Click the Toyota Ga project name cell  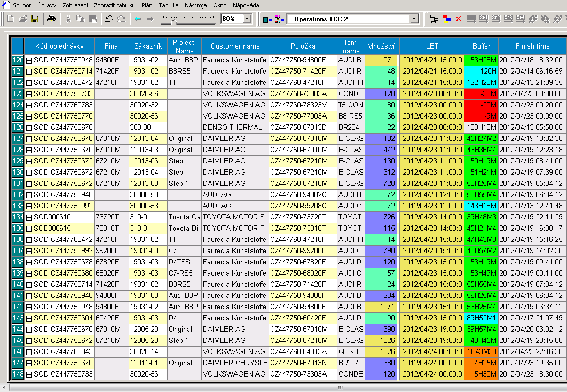[184, 217]
